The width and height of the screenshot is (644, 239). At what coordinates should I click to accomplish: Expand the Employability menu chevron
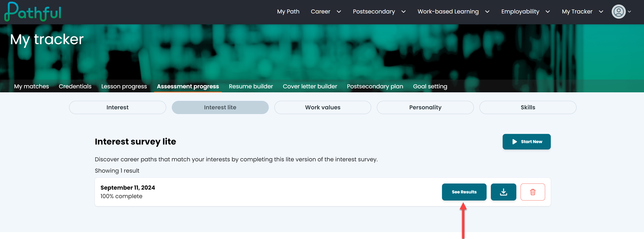click(x=547, y=12)
